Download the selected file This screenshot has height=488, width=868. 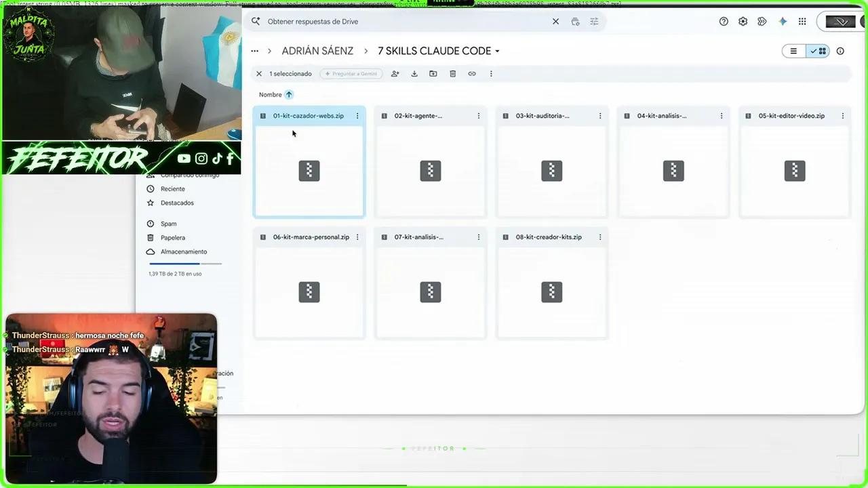414,74
